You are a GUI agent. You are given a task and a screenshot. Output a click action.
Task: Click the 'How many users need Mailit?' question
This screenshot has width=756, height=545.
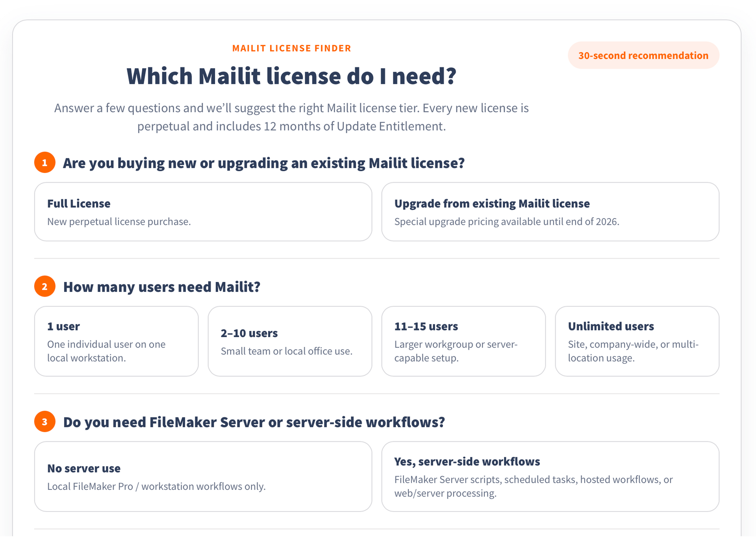162,287
